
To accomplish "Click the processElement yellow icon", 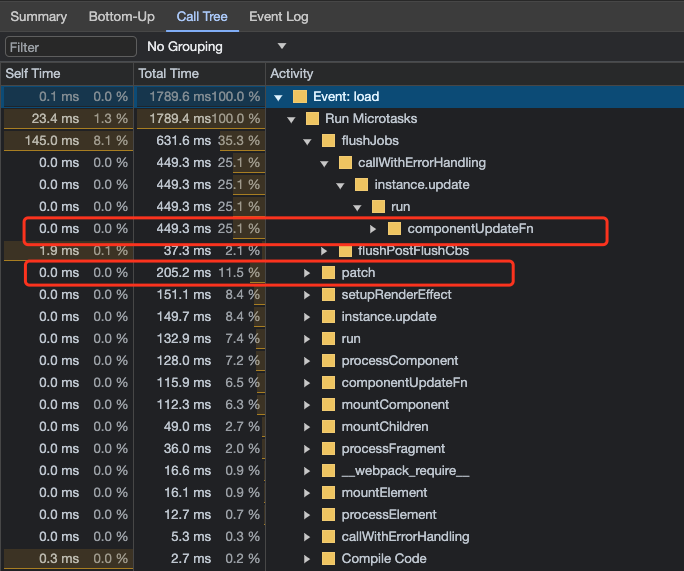I will tap(328, 514).
